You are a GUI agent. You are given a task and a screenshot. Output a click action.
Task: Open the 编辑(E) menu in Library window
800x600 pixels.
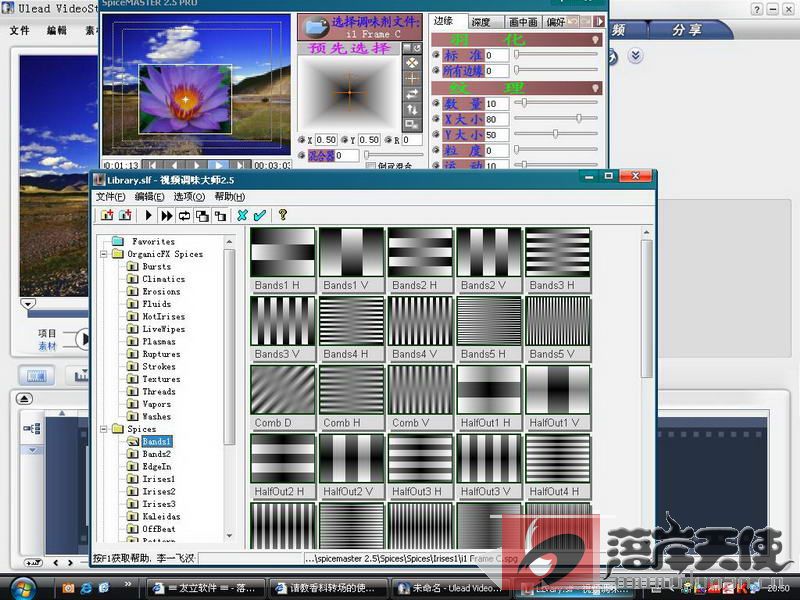149,196
